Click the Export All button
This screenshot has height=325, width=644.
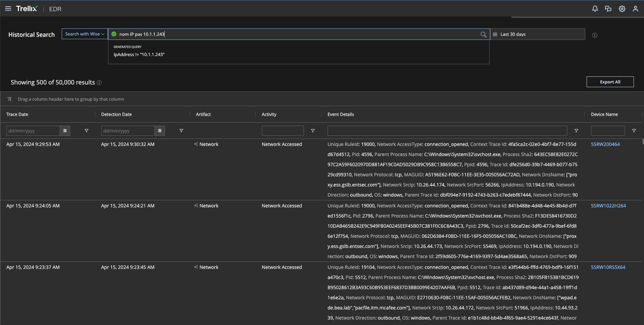(610, 82)
